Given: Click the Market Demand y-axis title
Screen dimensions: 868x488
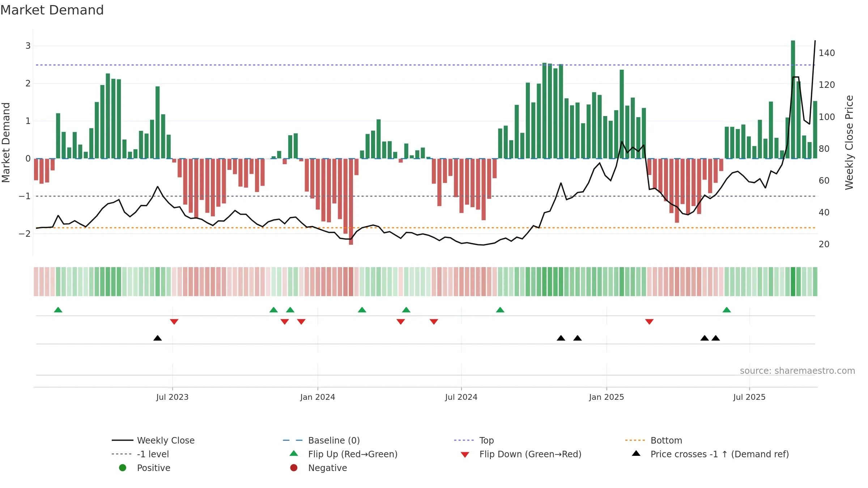Looking at the screenshot, I should [6, 142].
